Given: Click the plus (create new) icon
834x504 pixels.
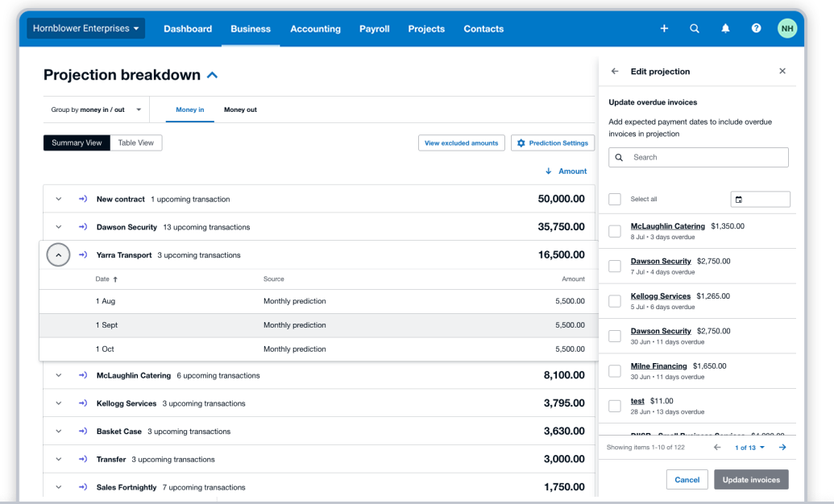Looking at the screenshot, I should pos(664,29).
